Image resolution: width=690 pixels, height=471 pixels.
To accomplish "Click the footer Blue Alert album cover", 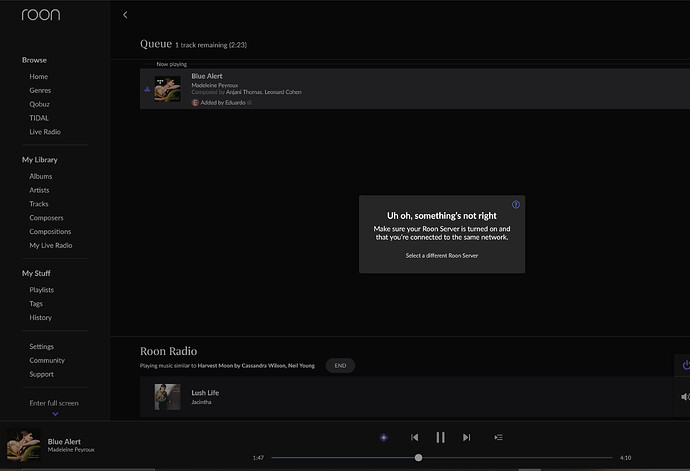I will (23, 445).
